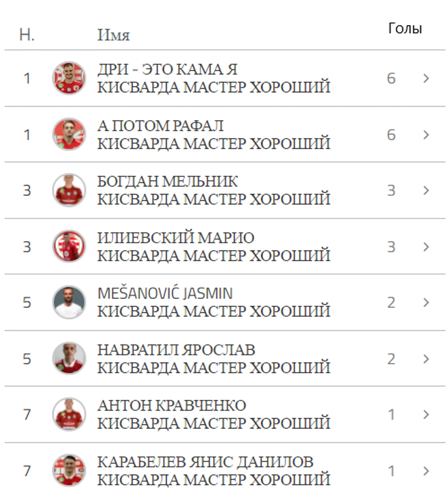Viewport: 448px width, 502px height.
Task: Open БОГДАН МЕЛЬНИК name link
Action: pyautogui.click(x=167, y=181)
